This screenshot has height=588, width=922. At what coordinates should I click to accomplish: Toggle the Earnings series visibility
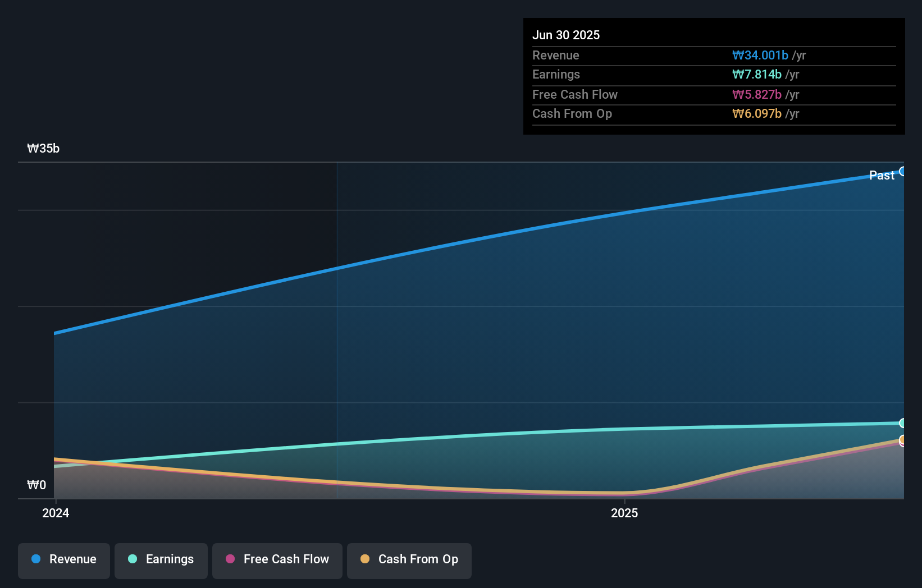(161, 560)
